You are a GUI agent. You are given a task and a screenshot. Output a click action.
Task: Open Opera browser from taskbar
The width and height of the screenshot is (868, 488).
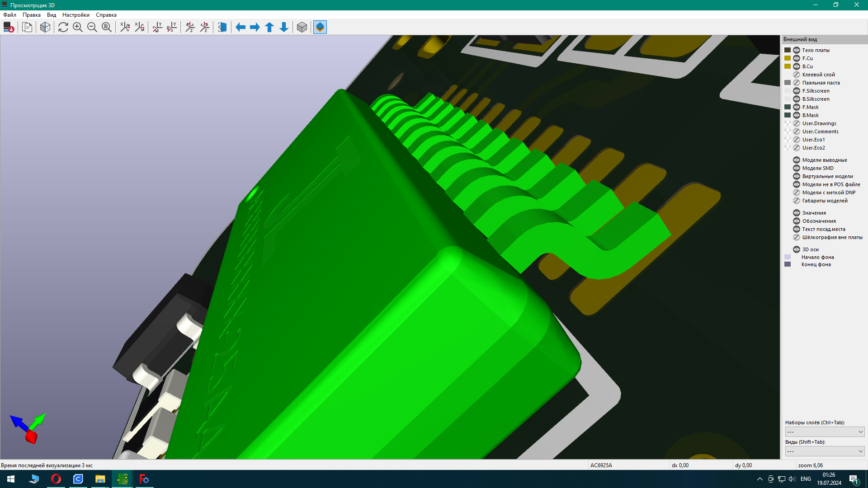coord(56,479)
